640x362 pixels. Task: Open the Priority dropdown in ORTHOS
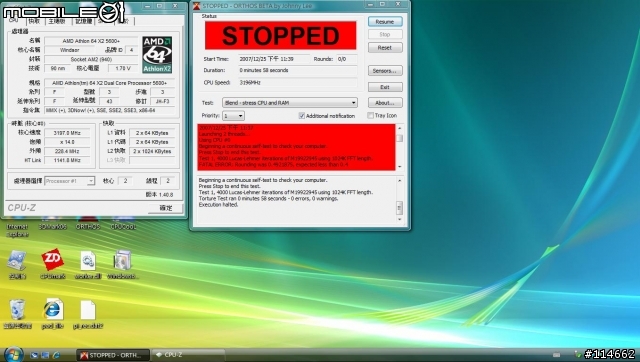233,116
